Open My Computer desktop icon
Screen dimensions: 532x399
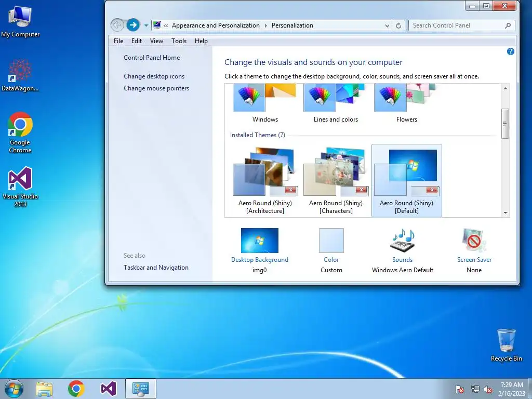click(x=20, y=21)
